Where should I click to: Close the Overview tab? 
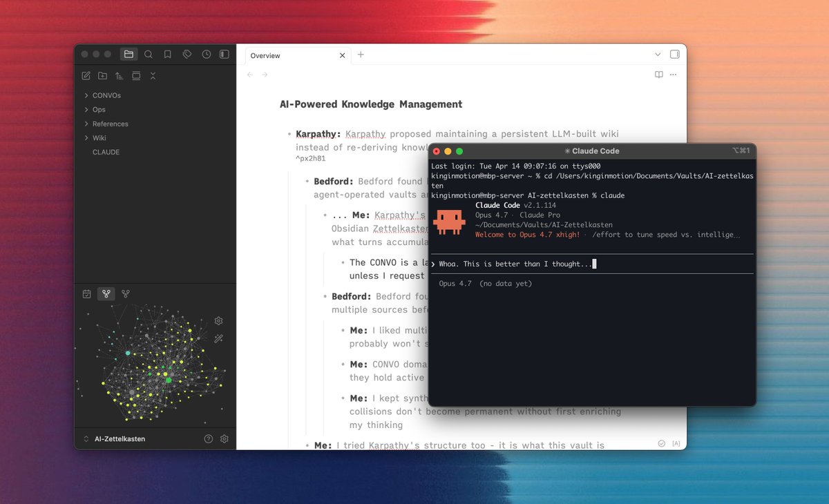click(342, 55)
